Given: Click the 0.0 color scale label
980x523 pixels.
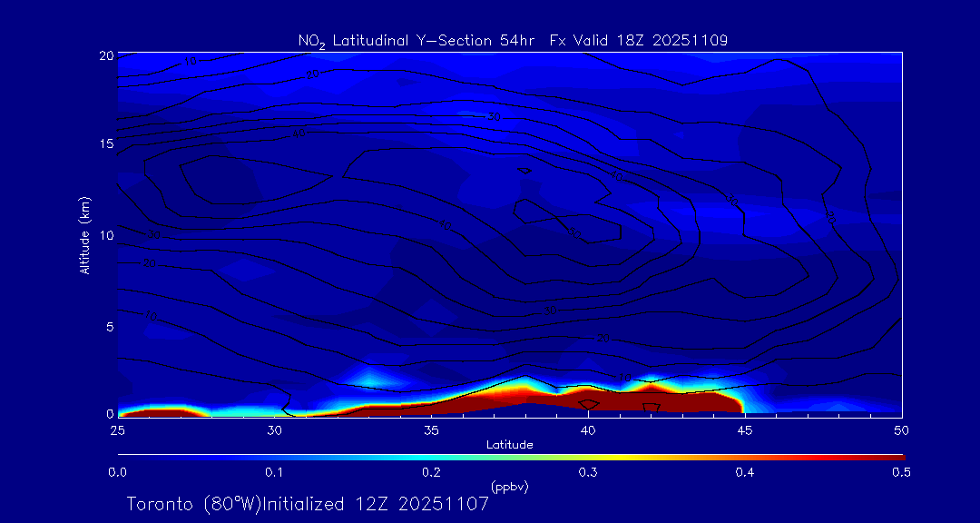Looking at the screenshot, I should point(117,472).
